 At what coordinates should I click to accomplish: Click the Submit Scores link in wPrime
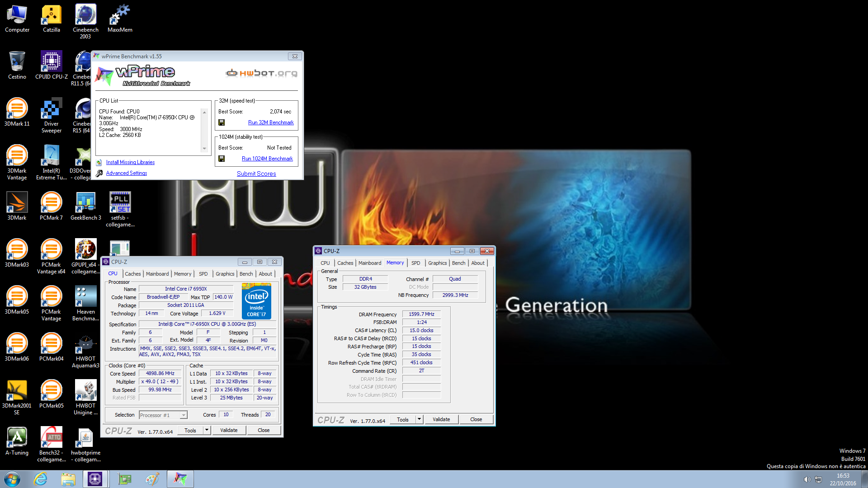tap(256, 174)
